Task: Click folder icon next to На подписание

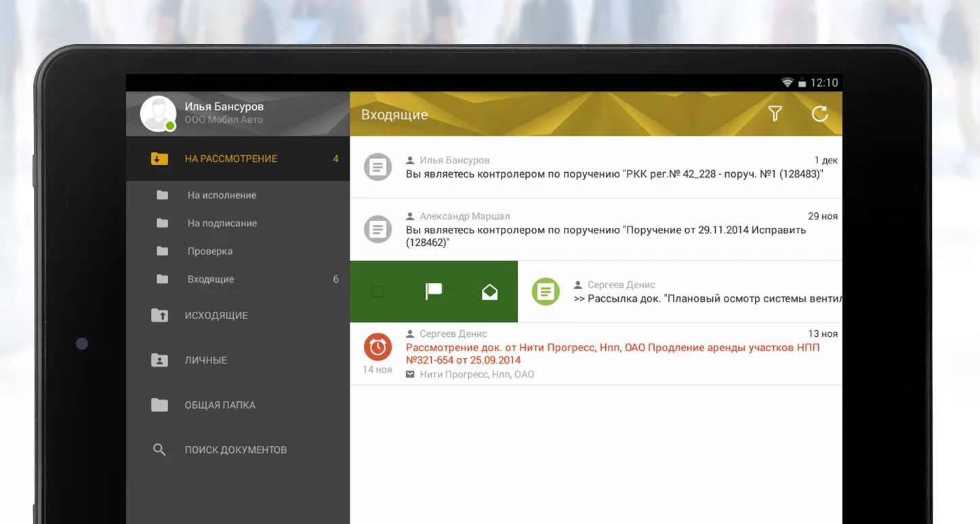Action: click(x=163, y=223)
